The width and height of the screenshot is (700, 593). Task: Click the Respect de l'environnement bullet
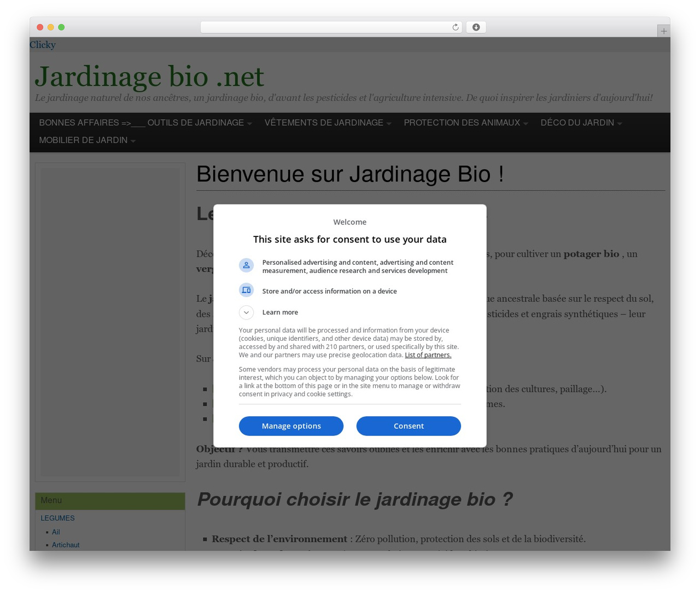point(399,539)
